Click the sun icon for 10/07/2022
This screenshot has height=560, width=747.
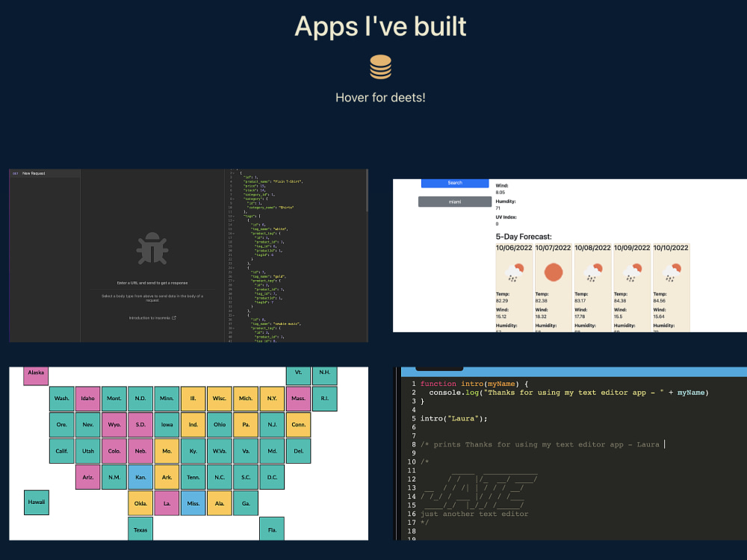554,272
